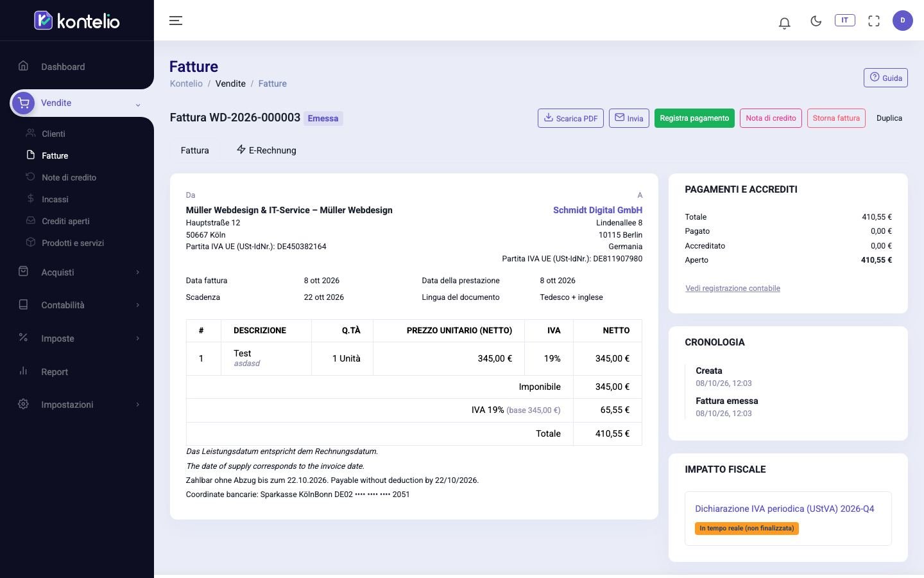Click Kontelio in the breadcrumb

(186, 83)
